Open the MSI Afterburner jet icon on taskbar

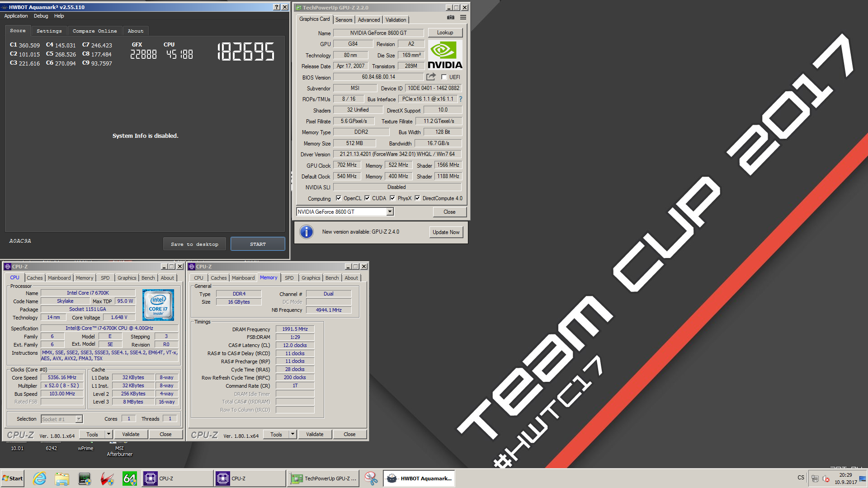[107, 479]
